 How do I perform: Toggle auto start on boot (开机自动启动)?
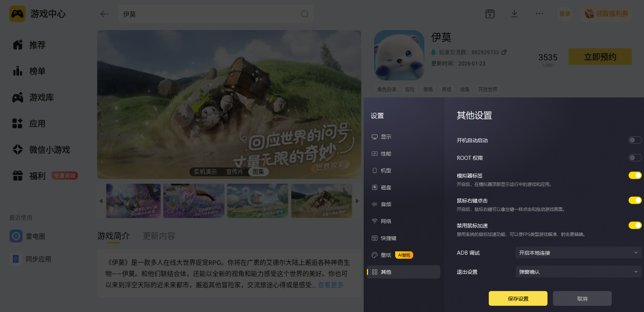(x=635, y=140)
